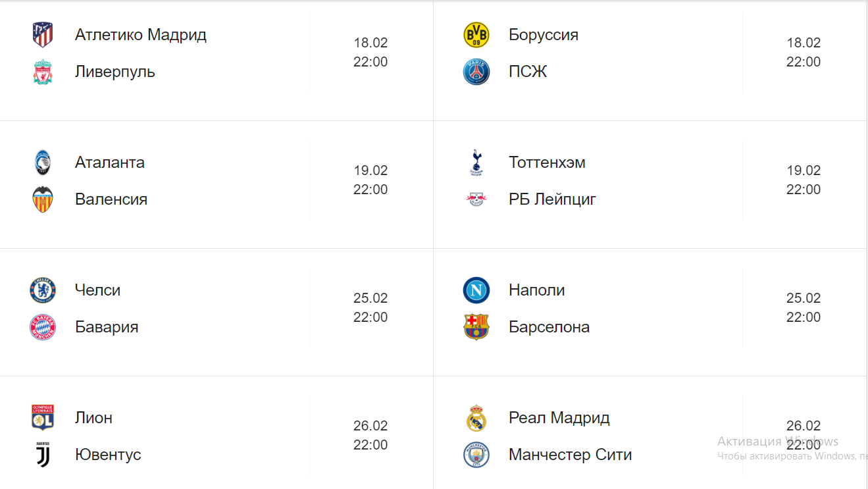Click the Тоттенхэм match date 19.02
This screenshot has height=489, width=868.
[804, 170]
